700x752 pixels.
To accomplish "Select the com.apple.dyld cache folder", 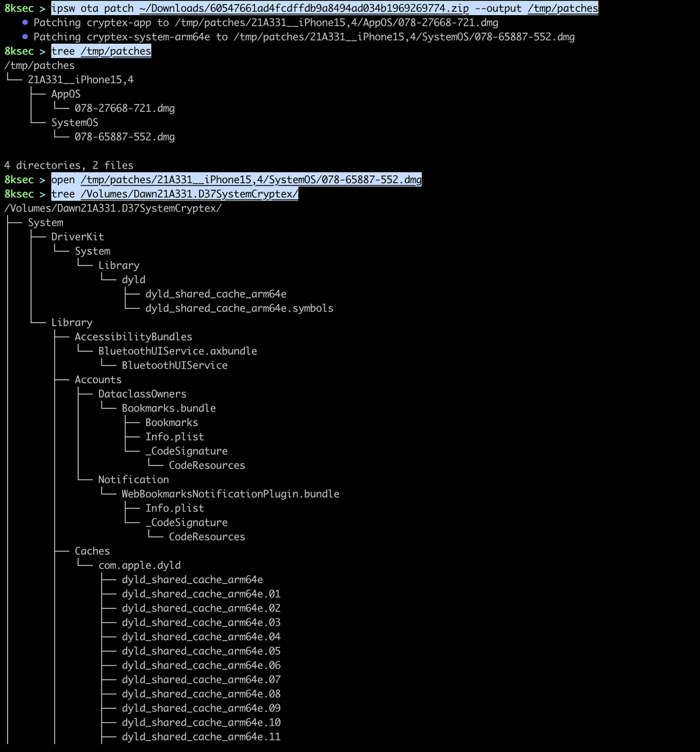I will (139, 565).
